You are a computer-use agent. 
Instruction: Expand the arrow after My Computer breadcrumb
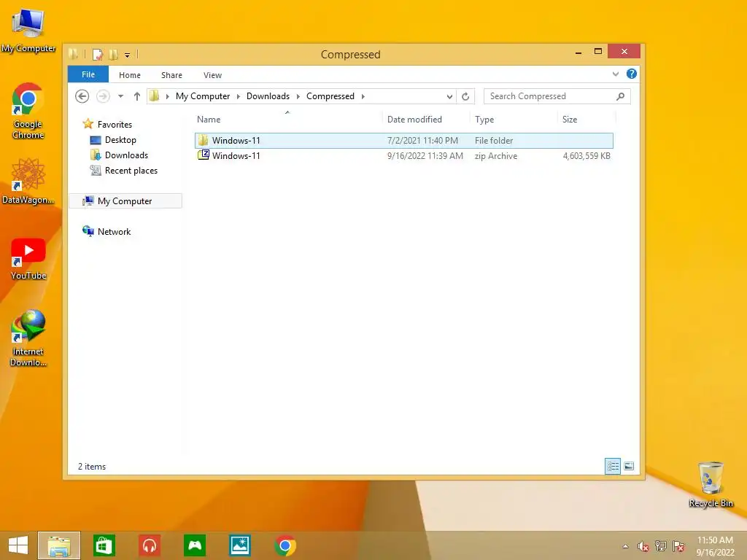click(239, 96)
